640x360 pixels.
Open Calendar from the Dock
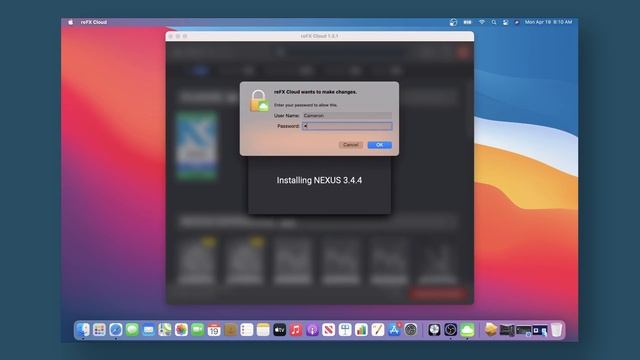click(x=214, y=329)
